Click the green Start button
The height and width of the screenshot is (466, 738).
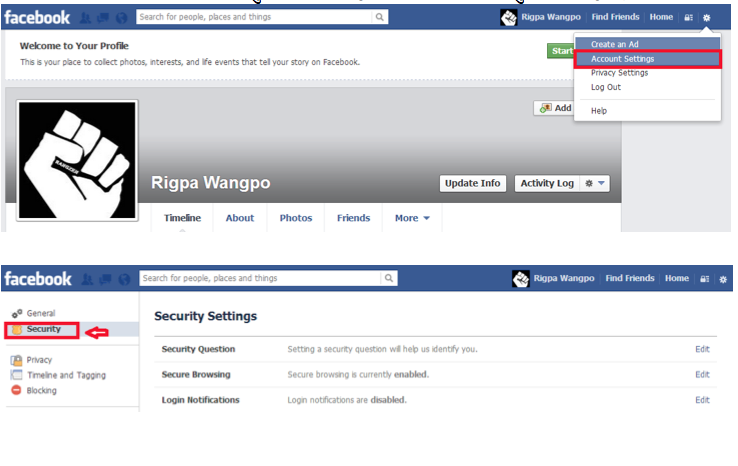561,51
